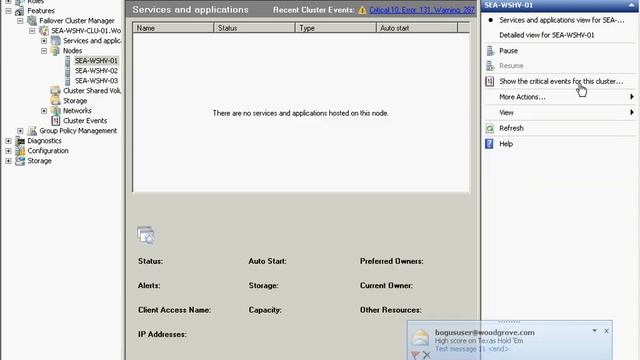Viewport: 640px width, 360px height.
Task: Sort by the Auto start column header
Action: pyautogui.click(x=417, y=28)
